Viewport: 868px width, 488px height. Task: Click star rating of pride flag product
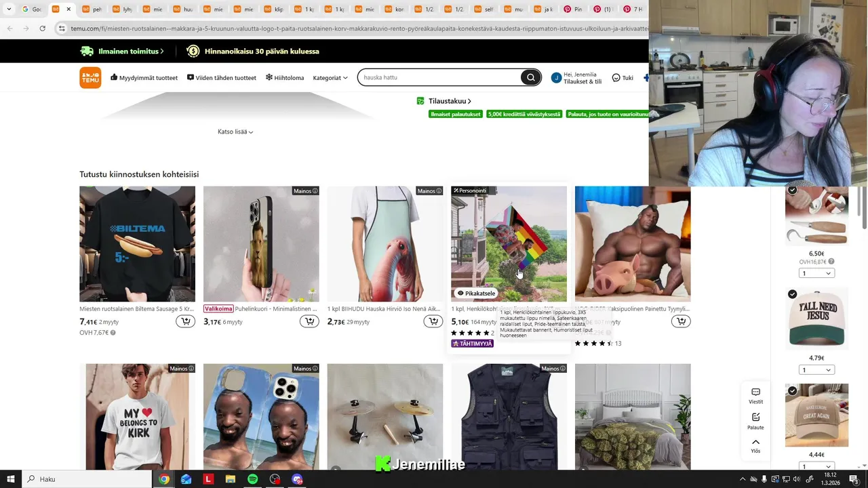pyautogui.click(x=470, y=333)
